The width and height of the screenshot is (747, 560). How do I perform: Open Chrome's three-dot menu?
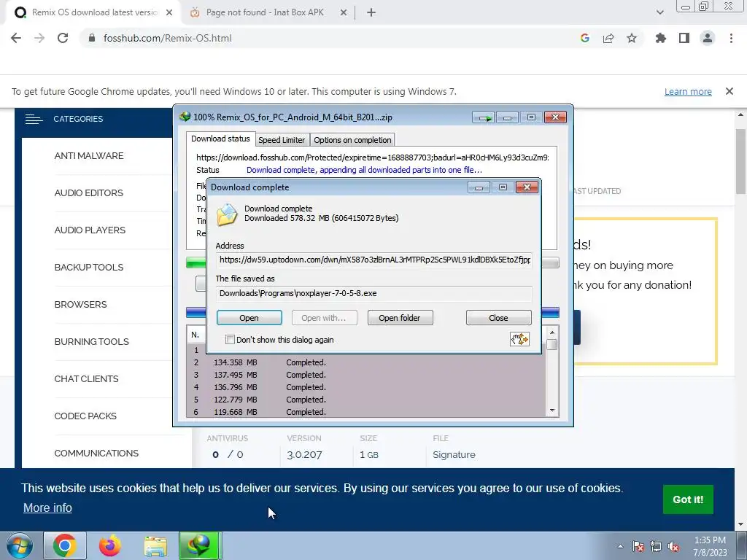[x=731, y=38]
